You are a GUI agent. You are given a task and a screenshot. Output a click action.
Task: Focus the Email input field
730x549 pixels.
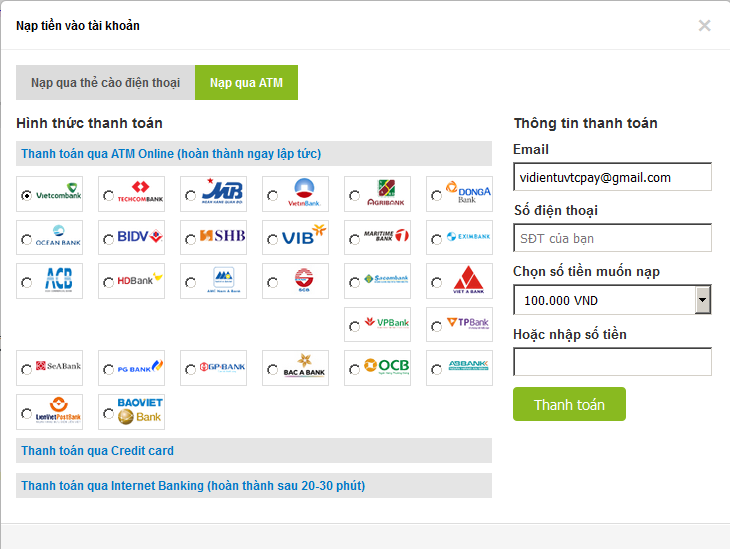click(x=612, y=177)
